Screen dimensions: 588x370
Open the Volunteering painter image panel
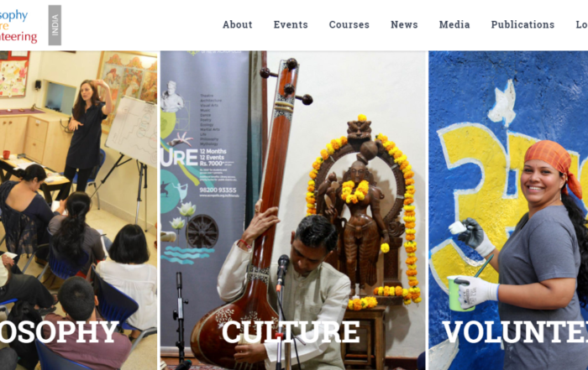pyautogui.click(x=508, y=211)
